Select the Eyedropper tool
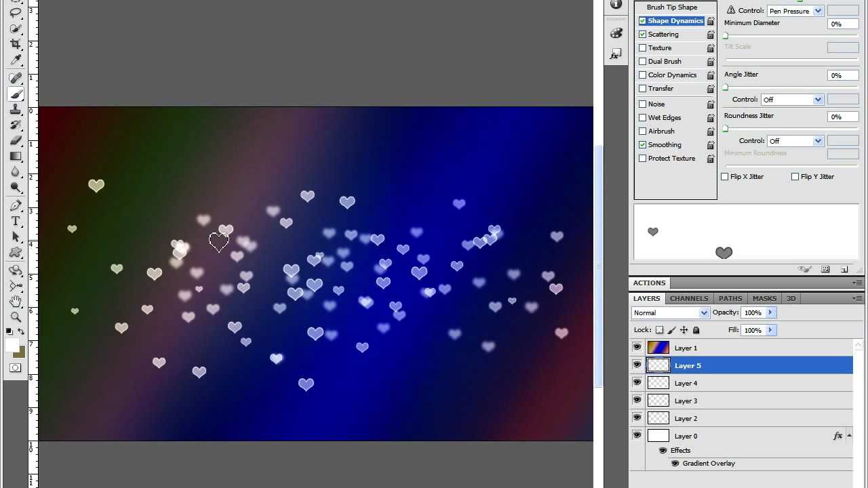This screenshot has height=488, width=868. tap(15, 60)
